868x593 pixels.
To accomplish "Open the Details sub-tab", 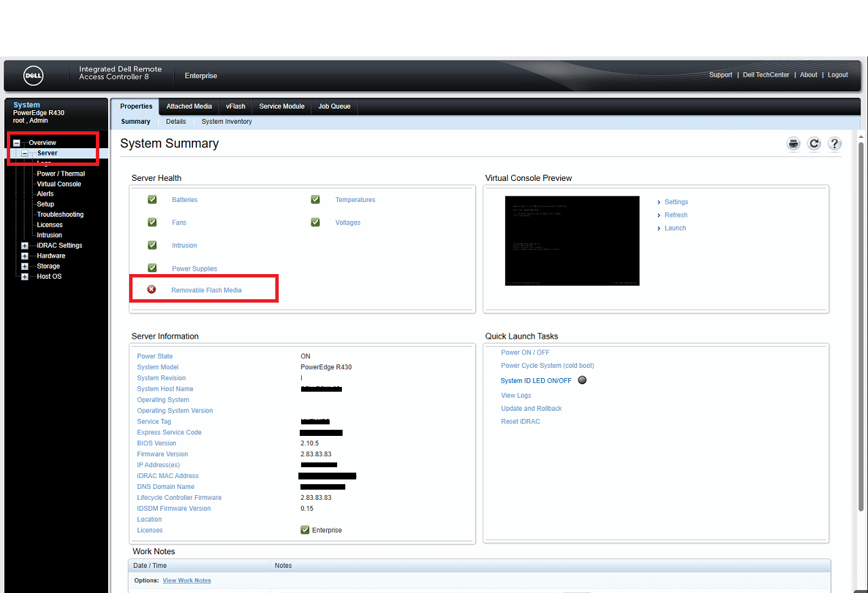I will click(x=175, y=122).
